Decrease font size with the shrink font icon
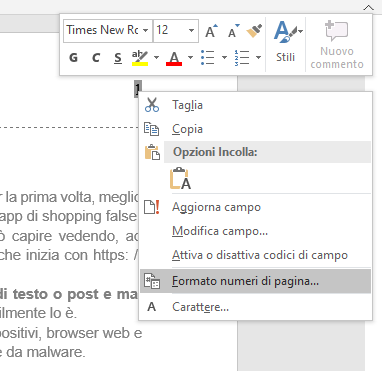Image resolution: width=382 pixels, height=371 pixels. click(234, 31)
